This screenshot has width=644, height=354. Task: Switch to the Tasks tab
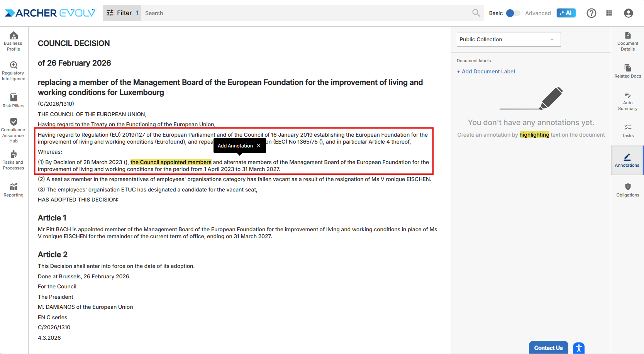coord(627,130)
